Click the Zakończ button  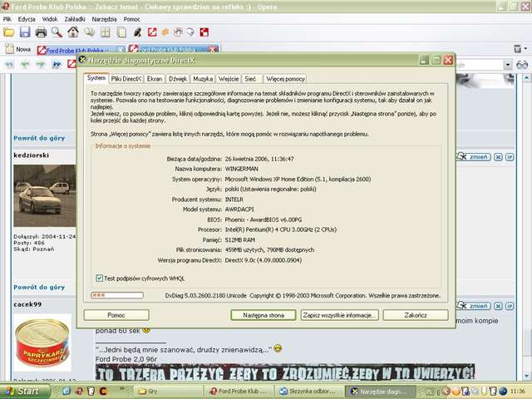pyautogui.click(x=416, y=315)
